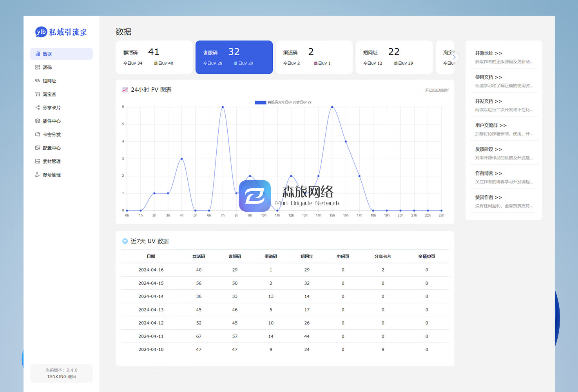Screen dimensions: 578x392
Task: Click the 插件中心 layers icon in sidebar
Action: (x=38, y=121)
